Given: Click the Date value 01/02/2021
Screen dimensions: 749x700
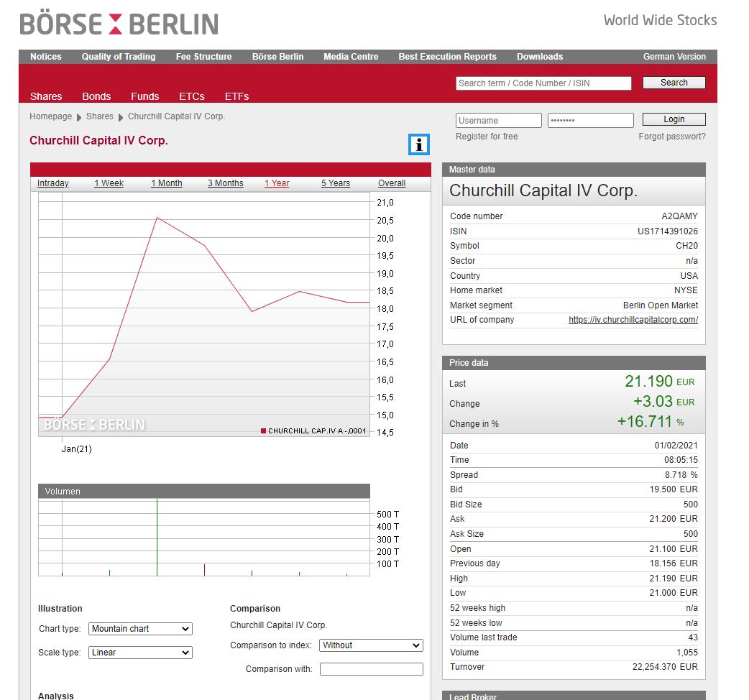Looking at the screenshot, I should (x=676, y=446).
